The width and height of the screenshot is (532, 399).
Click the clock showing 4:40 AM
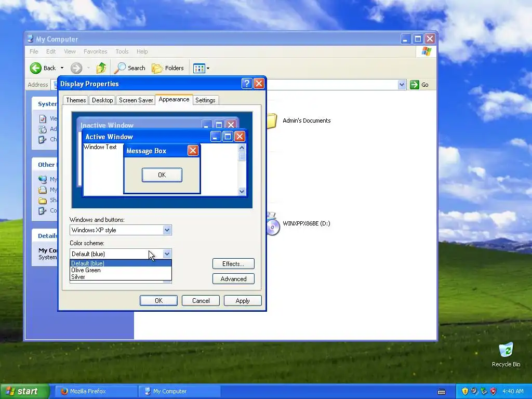[513, 391]
